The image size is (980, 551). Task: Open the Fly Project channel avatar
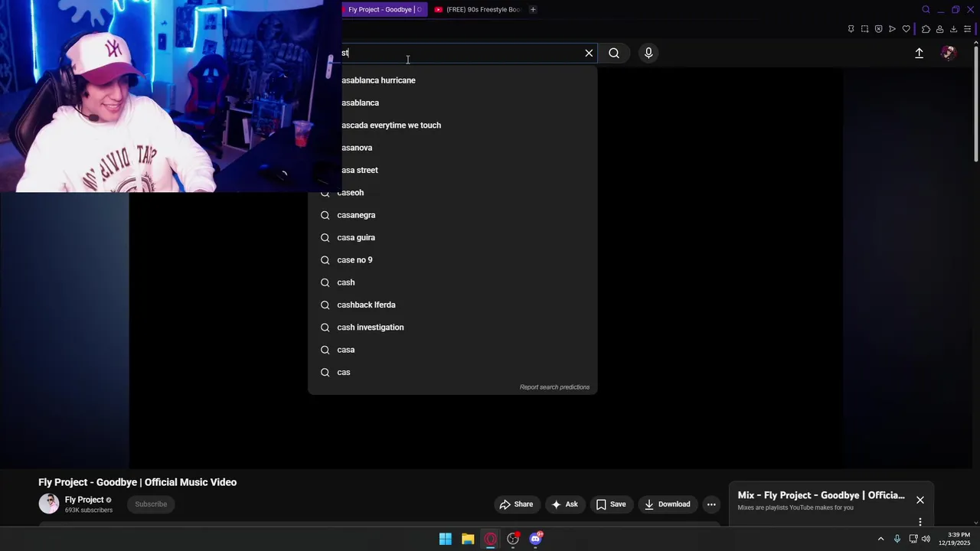coord(49,504)
